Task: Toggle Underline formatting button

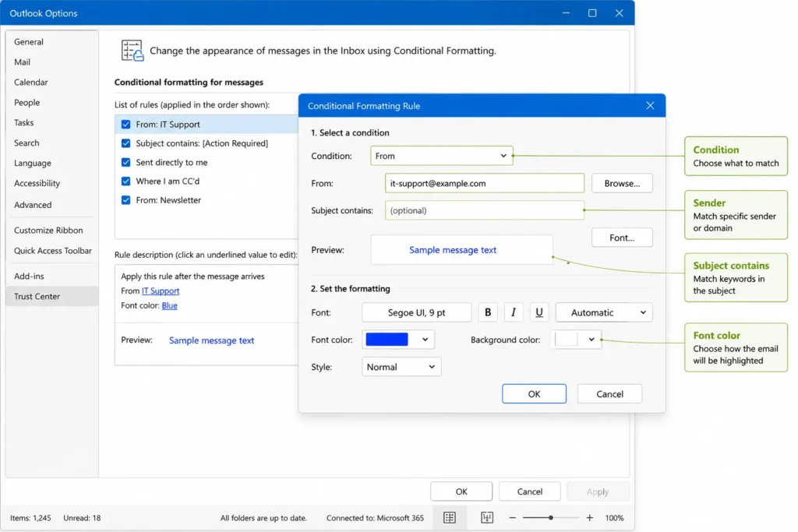Action: (539, 312)
